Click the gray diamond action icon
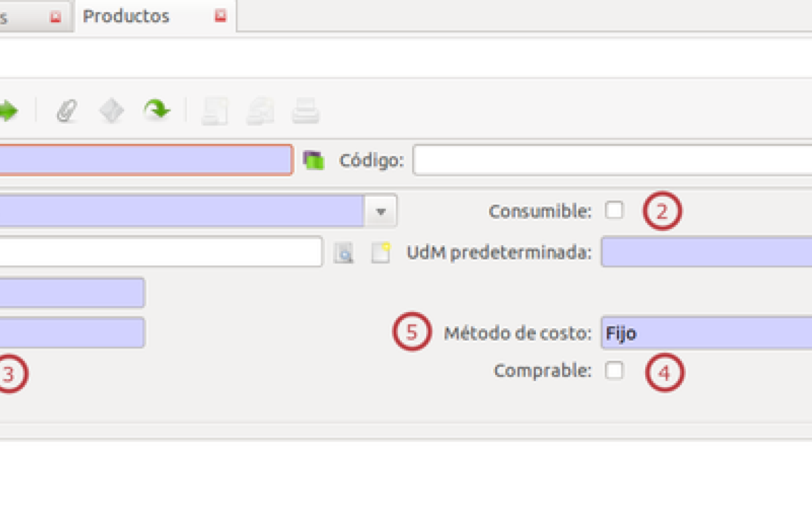This screenshot has height=531, width=812. pyautogui.click(x=111, y=111)
